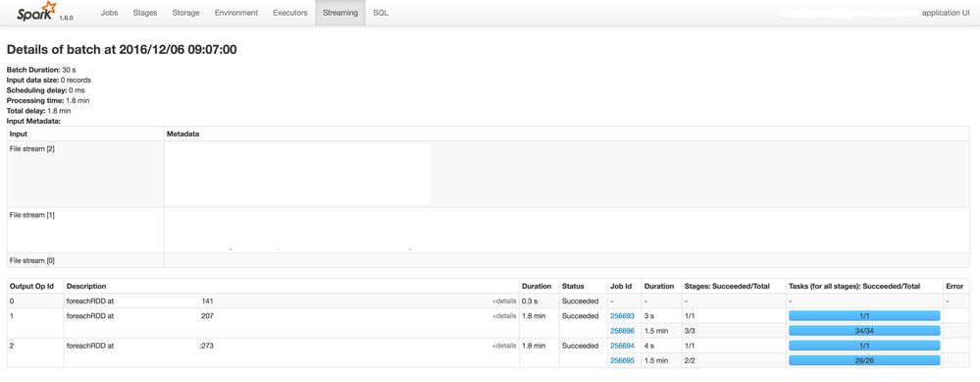The width and height of the screenshot is (980, 382).
Task: Switch to the Stages tab
Action: pyautogui.click(x=145, y=13)
